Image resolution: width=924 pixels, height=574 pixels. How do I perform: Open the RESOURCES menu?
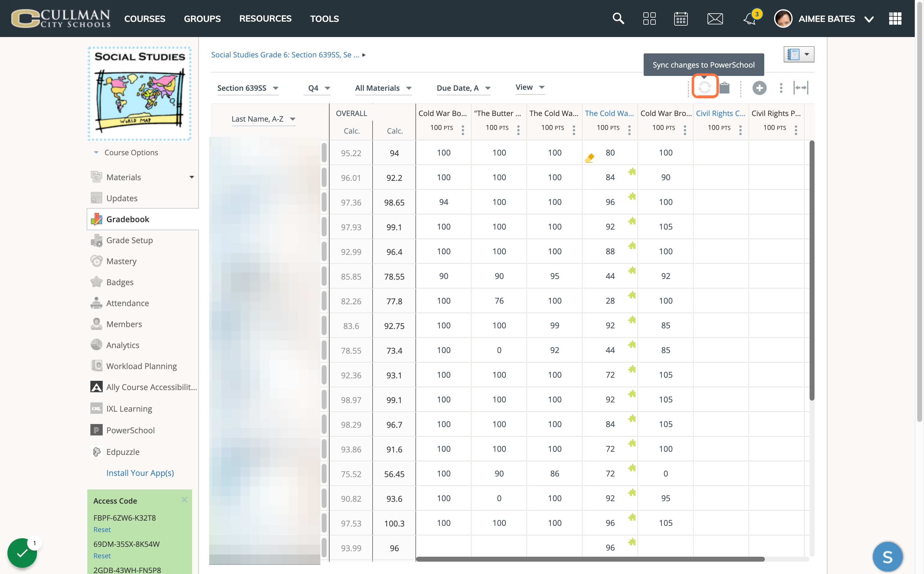coord(265,19)
